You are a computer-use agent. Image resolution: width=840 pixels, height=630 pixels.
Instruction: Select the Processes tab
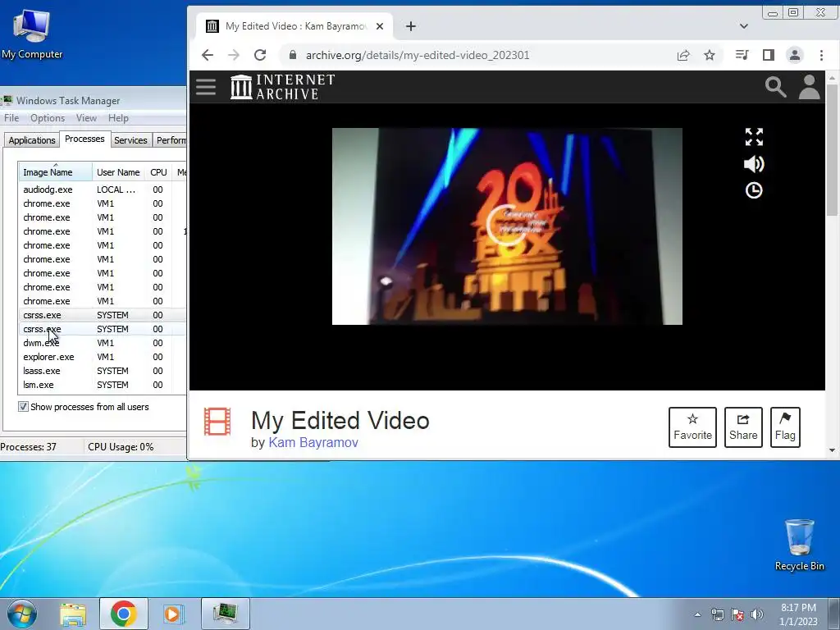click(84, 139)
